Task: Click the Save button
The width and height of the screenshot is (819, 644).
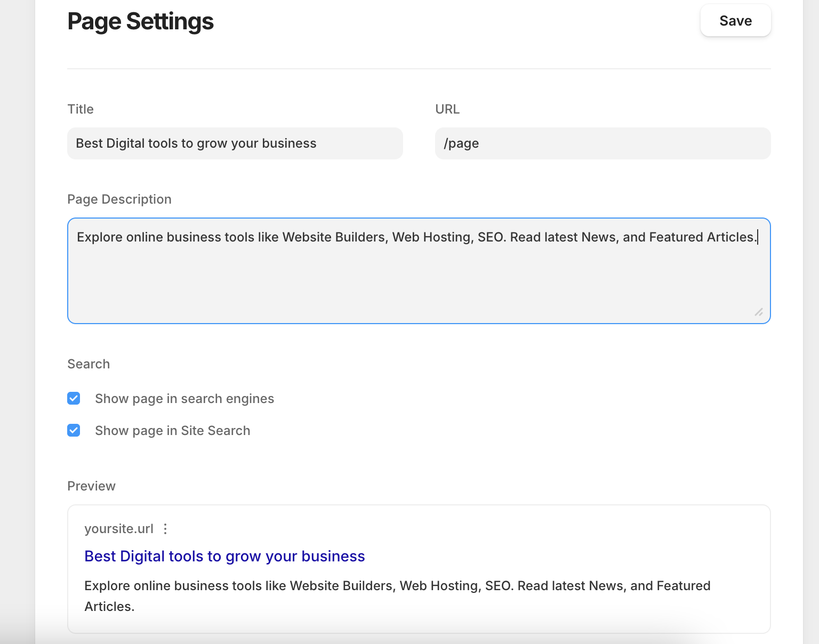Action: click(x=735, y=21)
